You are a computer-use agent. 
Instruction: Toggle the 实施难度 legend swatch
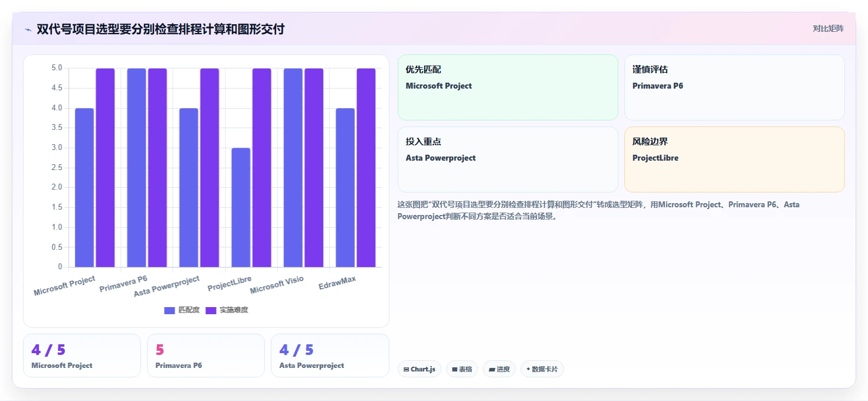point(211,310)
